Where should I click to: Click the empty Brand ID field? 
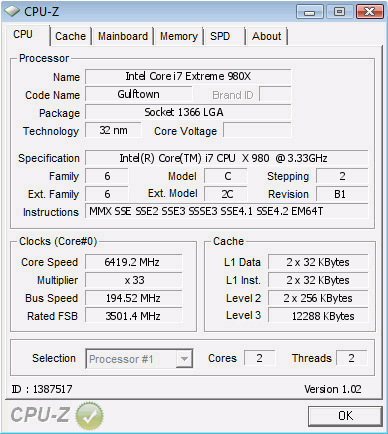click(275, 94)
